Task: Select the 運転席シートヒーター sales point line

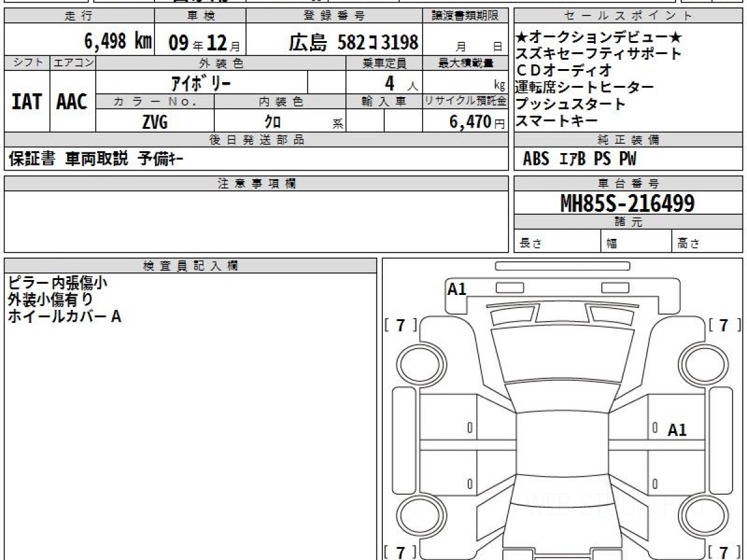Action: coord(585,87)
